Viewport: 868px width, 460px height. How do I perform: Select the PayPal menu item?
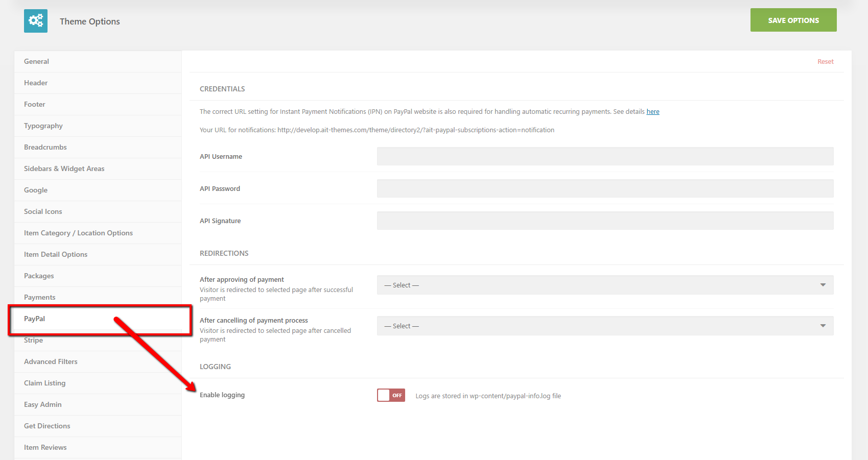[x=98, y=319]
